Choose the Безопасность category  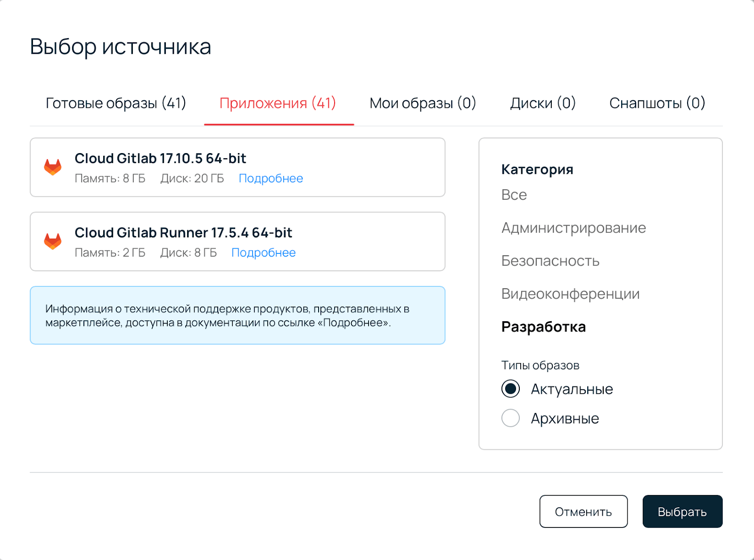click(550, 261)
